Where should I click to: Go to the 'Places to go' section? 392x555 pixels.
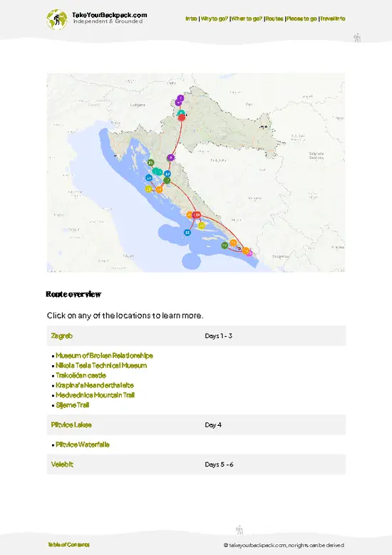tap(301, 19)
